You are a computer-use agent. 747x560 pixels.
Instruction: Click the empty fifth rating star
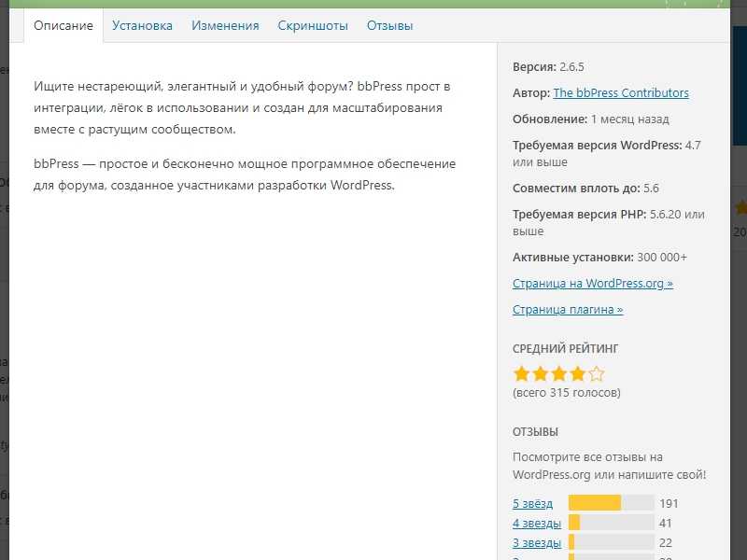coord(596,374)
